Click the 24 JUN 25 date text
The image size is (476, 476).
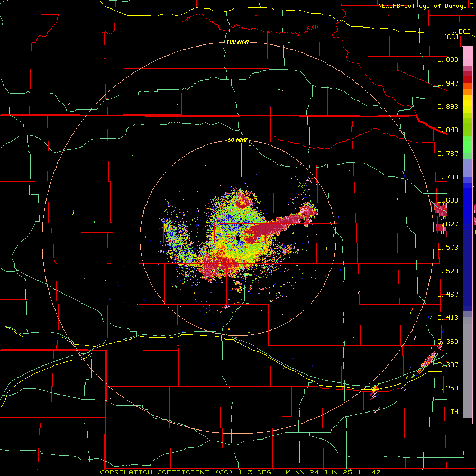coord(331,472)
